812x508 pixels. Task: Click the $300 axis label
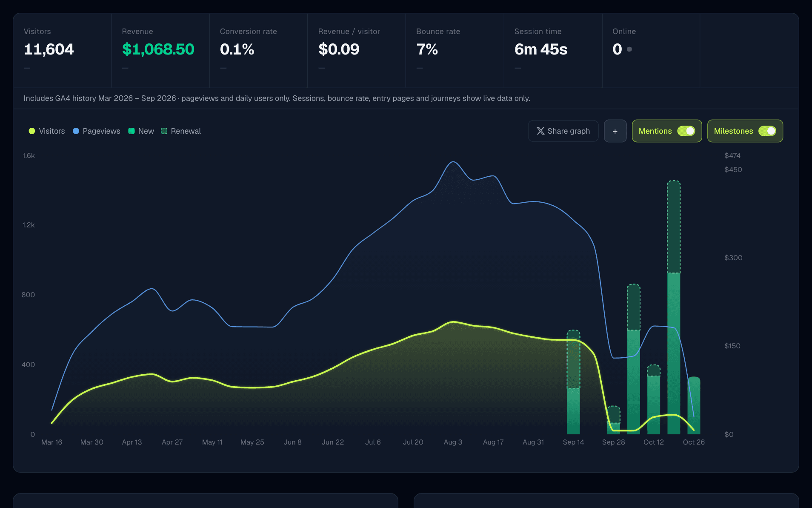point(733,258)
